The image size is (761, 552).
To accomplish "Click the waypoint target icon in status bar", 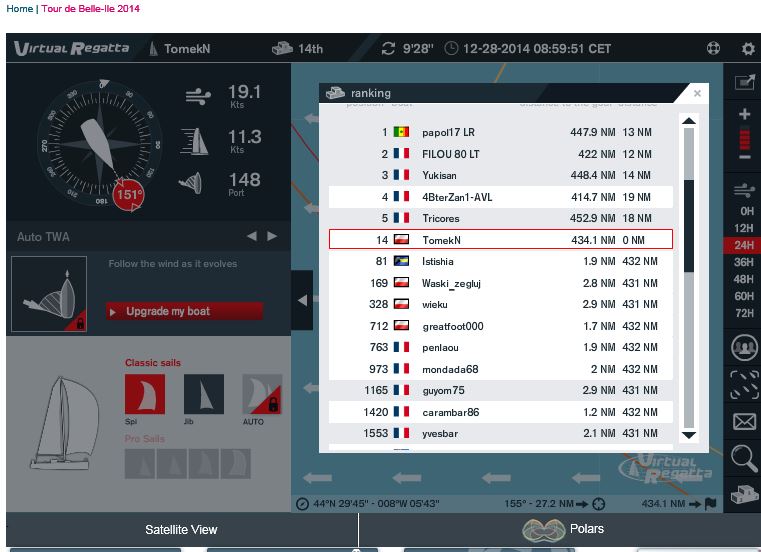I will click(x=599, y=504).
